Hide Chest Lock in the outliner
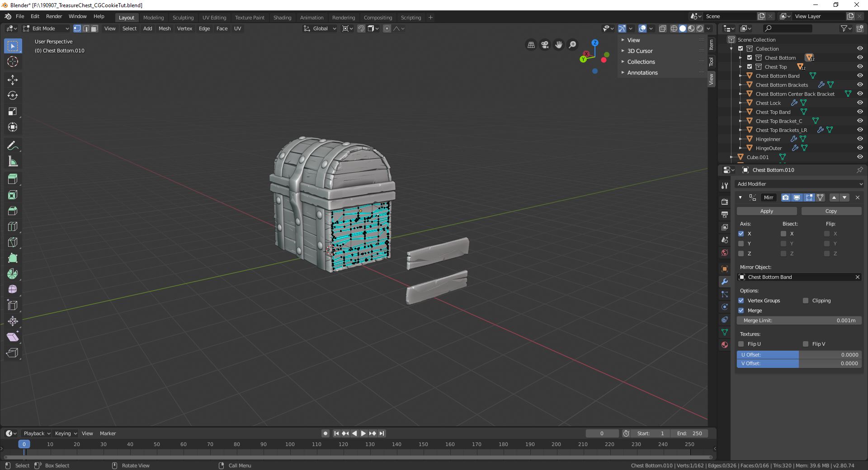The height and width of the screenshot is (470, 868). point(860,103)
